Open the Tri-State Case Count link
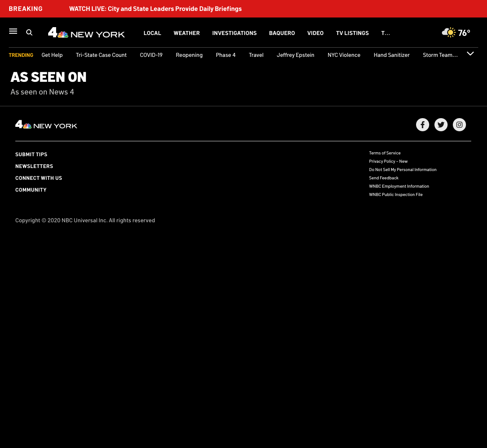This screenshot has height=448, width=487. (x=101, y=55)
